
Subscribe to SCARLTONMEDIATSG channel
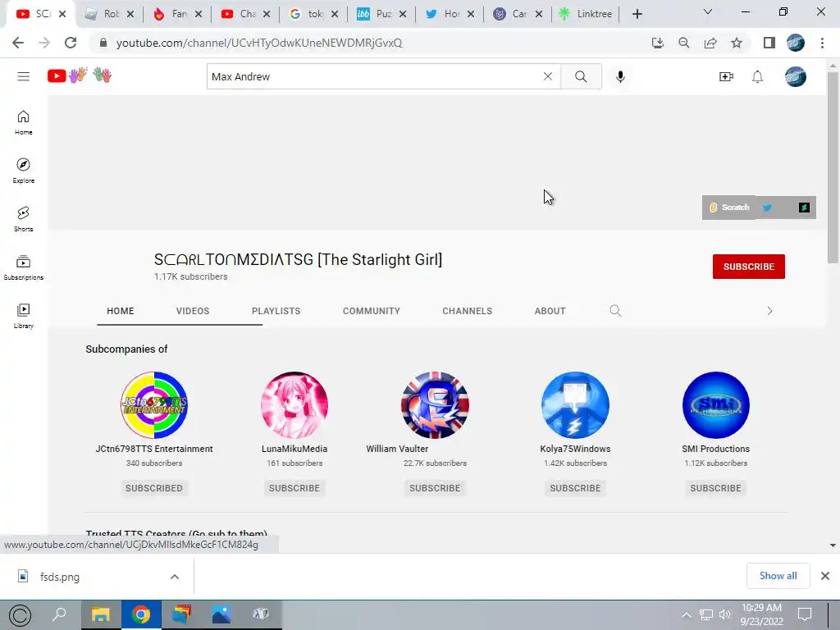(x=748, y=267)
